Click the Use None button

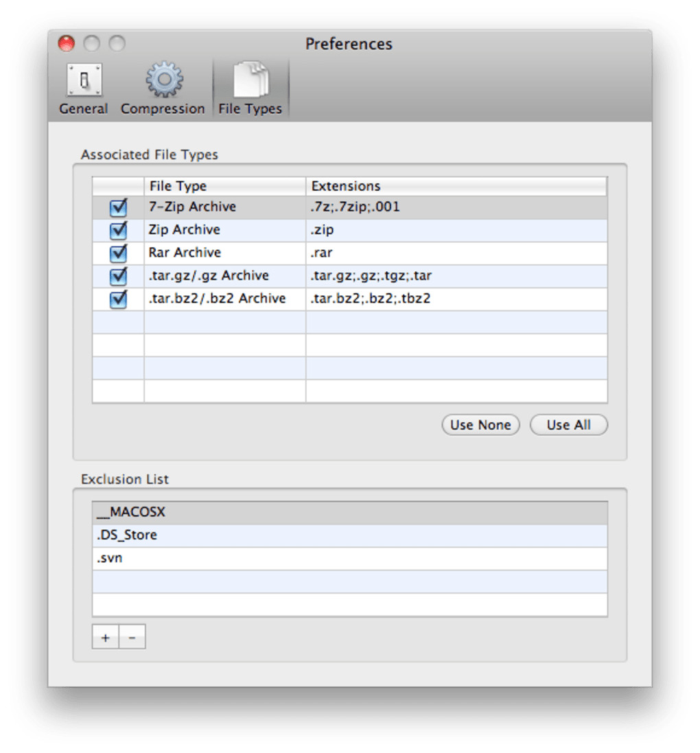pyautogui.click(x=480, y=425)
